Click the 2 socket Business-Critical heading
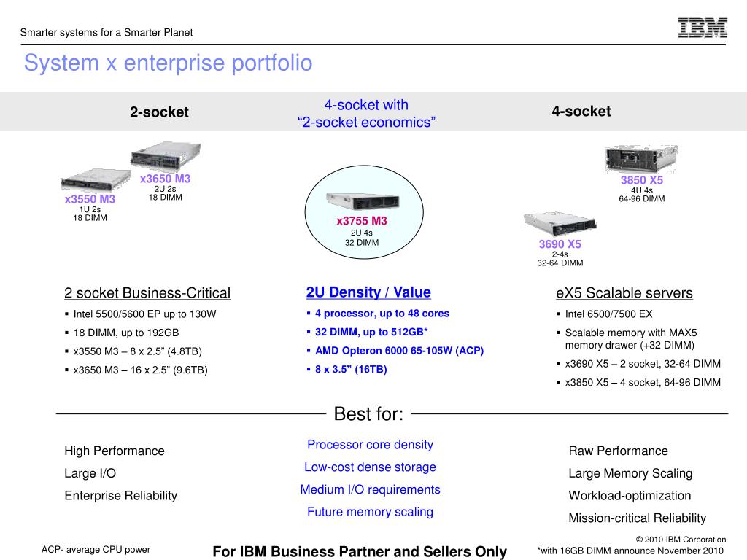Screen dimensions: 747x560 [x=147, y=293]
